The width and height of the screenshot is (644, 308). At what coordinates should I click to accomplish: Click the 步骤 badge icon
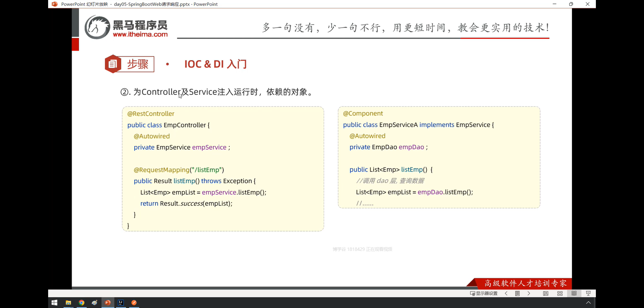113,64
